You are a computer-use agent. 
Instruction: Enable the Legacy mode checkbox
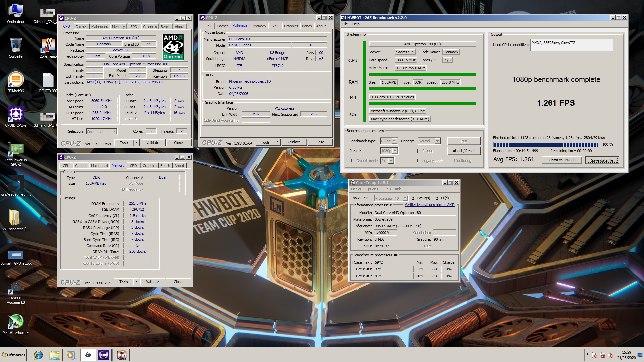pos(419,161)
